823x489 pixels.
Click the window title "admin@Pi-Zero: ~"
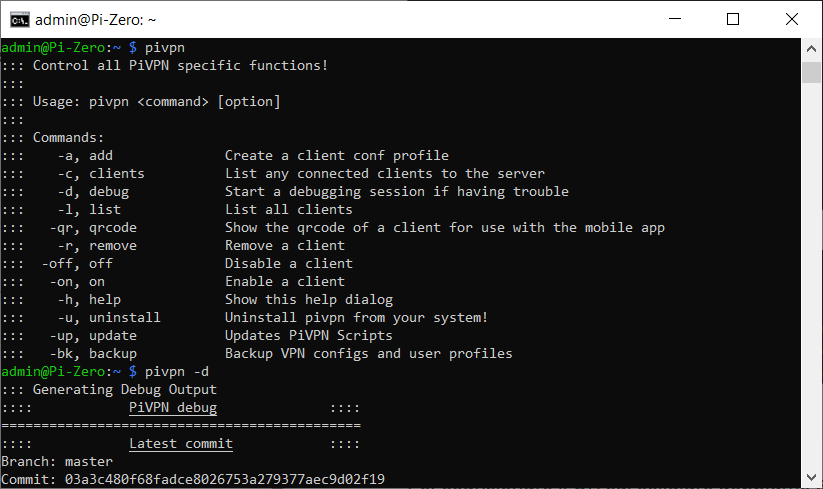(x=95, y=19)
